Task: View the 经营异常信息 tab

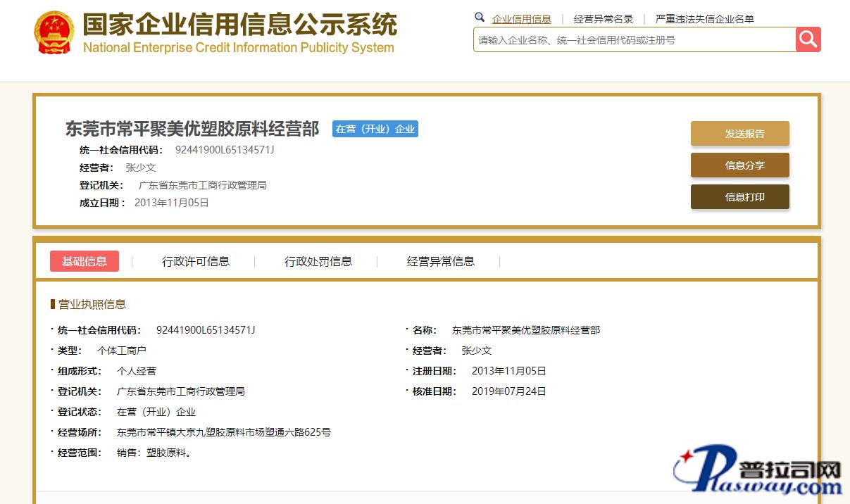Action: click(x=441, y=261)
